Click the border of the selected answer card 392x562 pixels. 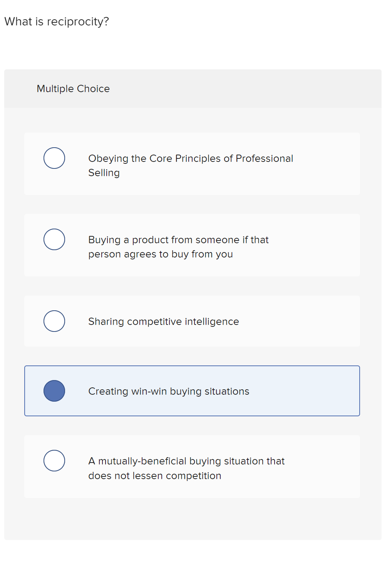[x=192, y=367]
